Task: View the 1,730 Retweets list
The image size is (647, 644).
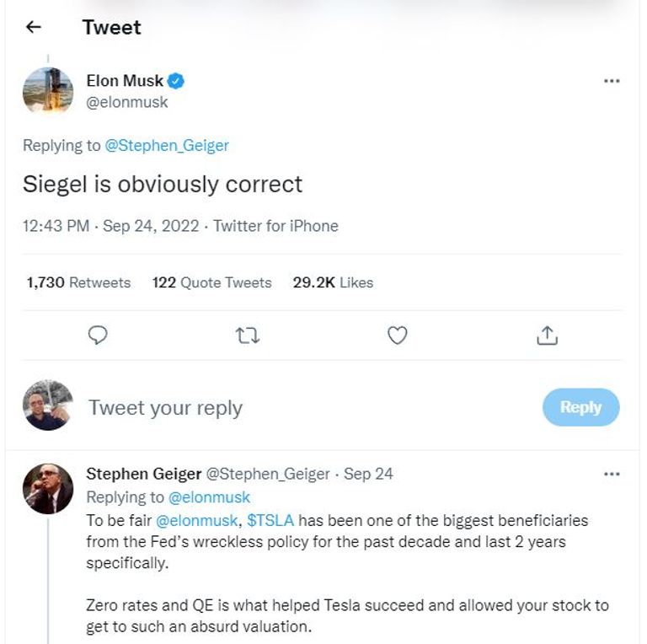Action: pyautogui.click(x=79, y=282)
